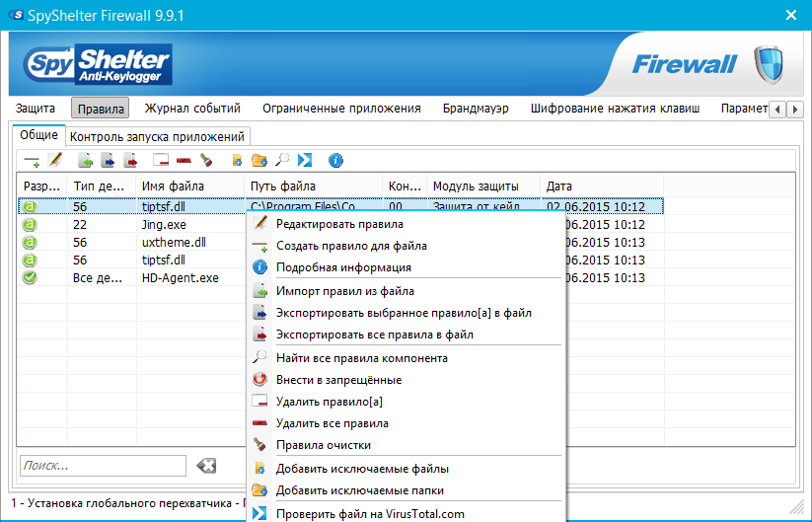Click the add excluded files toolbar icon
Screen dimensions: 812x522
pos(237,161)
